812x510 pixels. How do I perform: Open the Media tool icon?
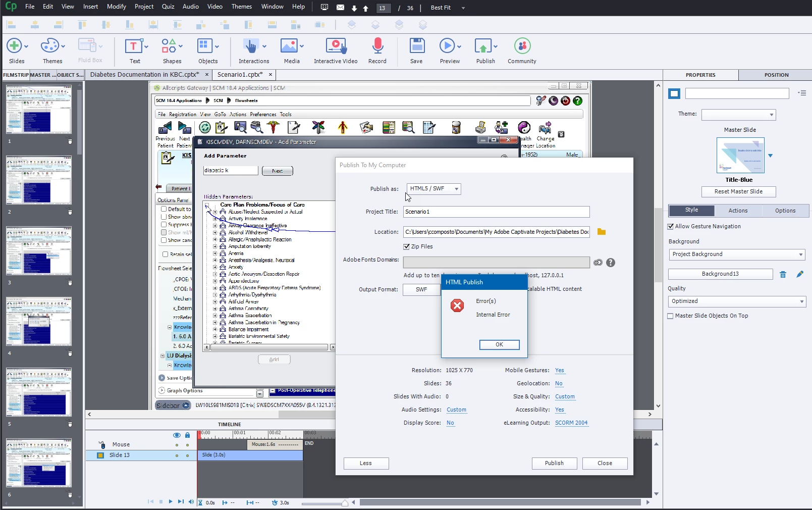[x=289, y=46]
